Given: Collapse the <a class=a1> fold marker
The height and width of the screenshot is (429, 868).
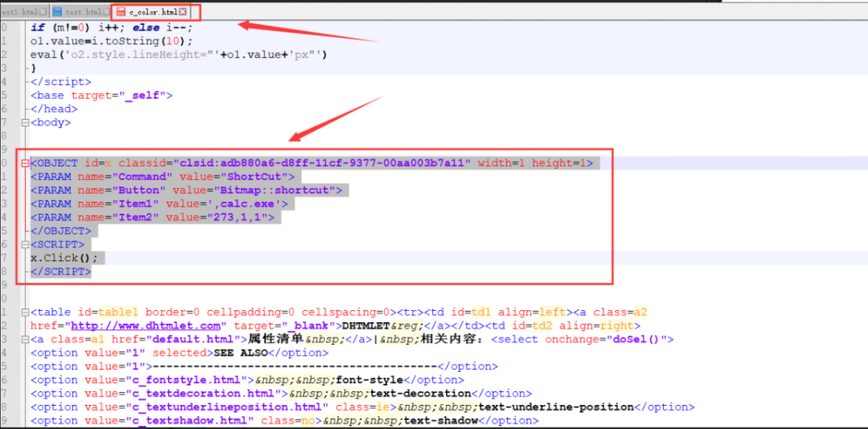Looking at the screenshot, I should pyautogui.click(x=24, y=339).
